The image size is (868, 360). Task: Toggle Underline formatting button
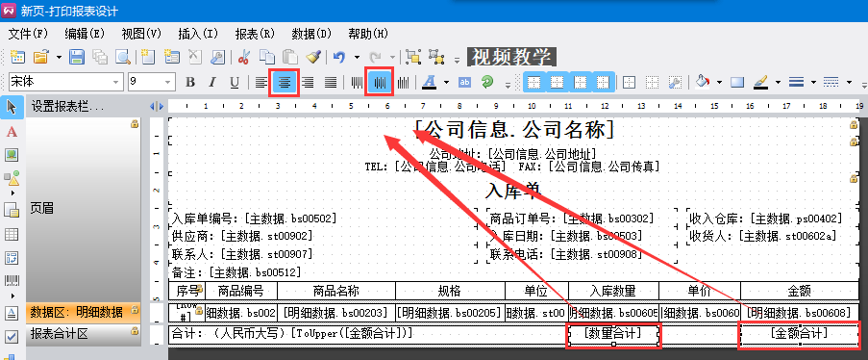coord(235,82)
